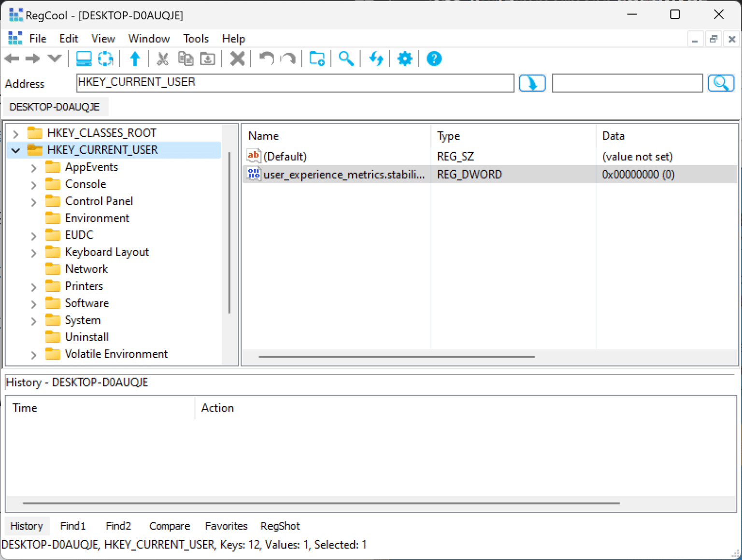This screenshot has width=742, height=560.
Task: Select the user_experience_metrics value row
Action: (x=344, y=174)
